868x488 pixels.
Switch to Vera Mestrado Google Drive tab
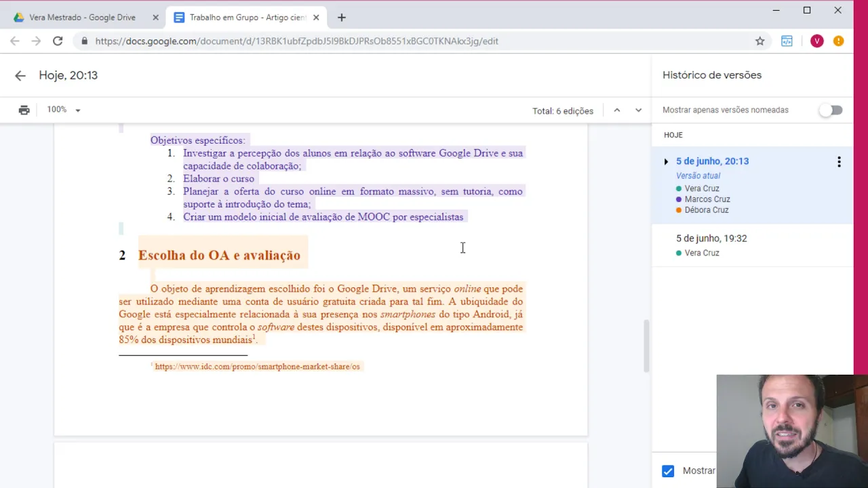[83, 17]
